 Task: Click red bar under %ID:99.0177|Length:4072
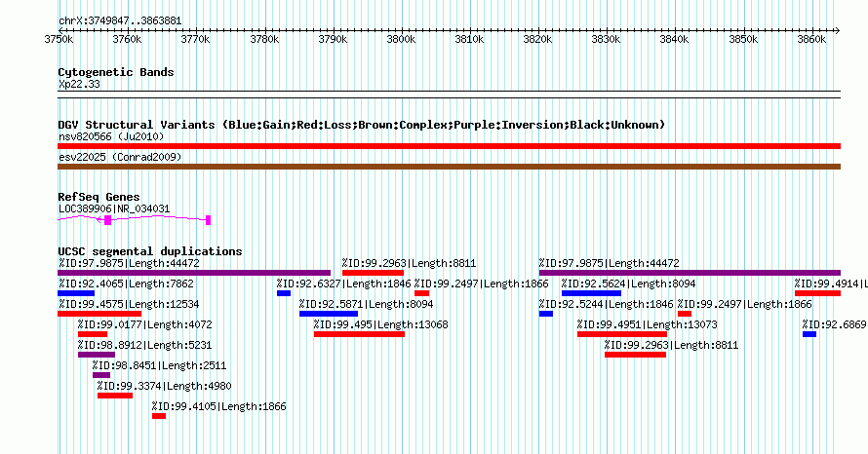[x=93, y=334]
